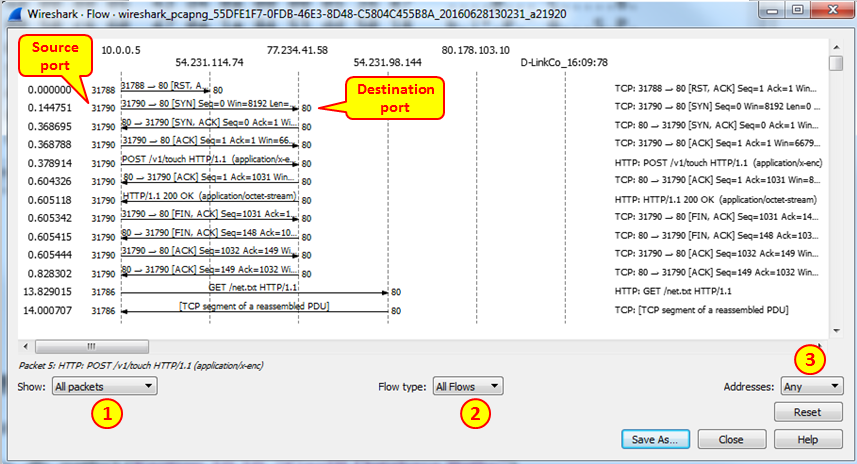Screen dimensions: 857x464
Task: Select the 54.231.98.144 host header
Action: pos(388,62)
